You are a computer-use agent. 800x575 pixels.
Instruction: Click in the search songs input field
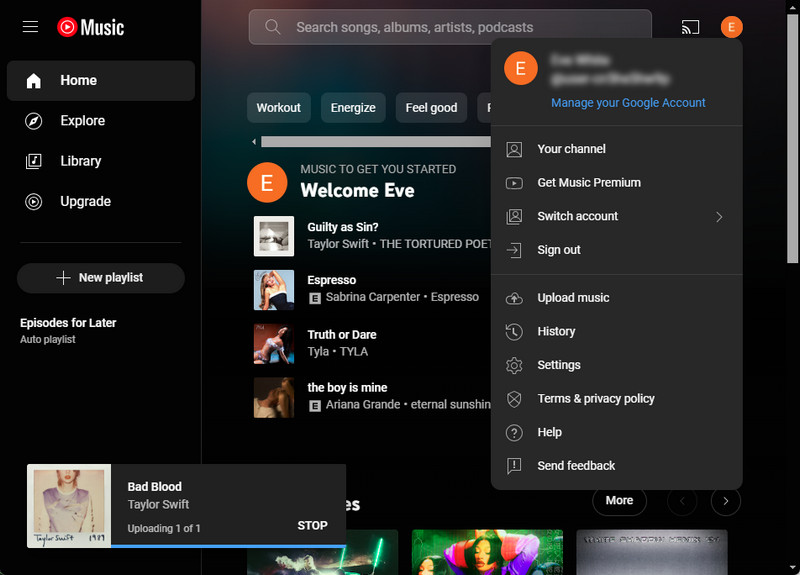pyautogui.click(x=450, y=27)
